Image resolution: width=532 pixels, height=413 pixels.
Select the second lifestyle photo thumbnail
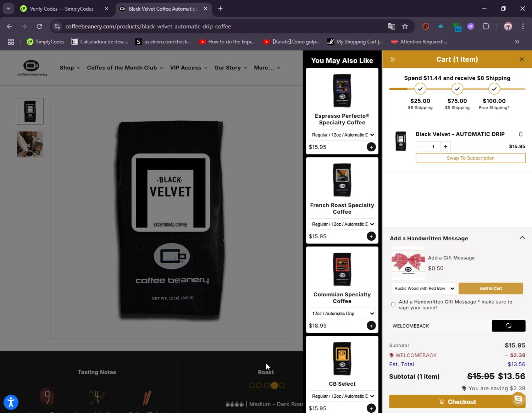click(30, 144)
